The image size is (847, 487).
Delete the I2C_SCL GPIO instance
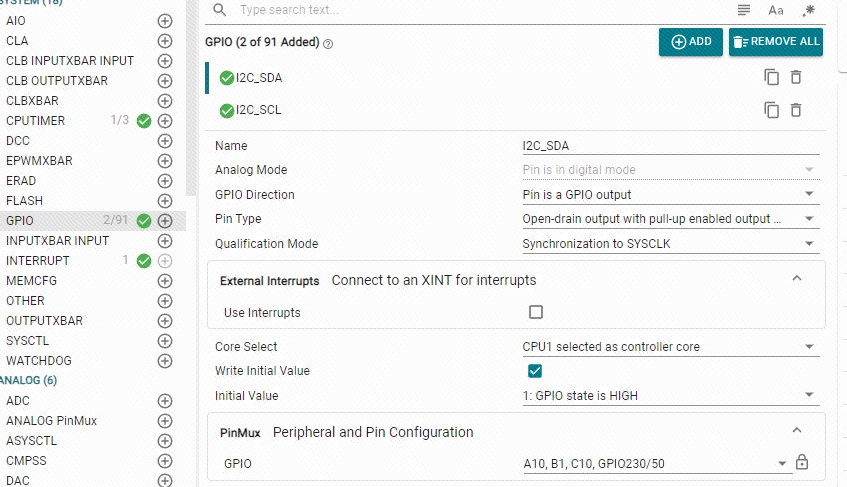796,110
